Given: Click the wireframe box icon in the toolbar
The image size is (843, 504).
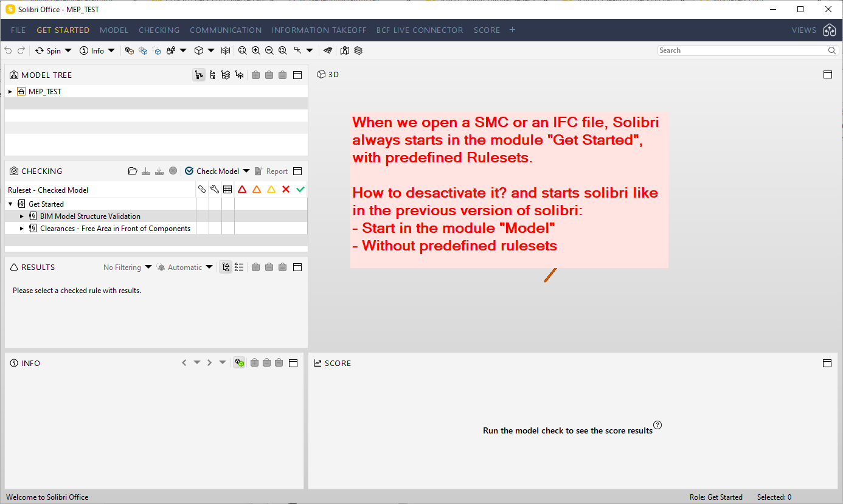Looking at the screenshot, I should coord(226,51).
